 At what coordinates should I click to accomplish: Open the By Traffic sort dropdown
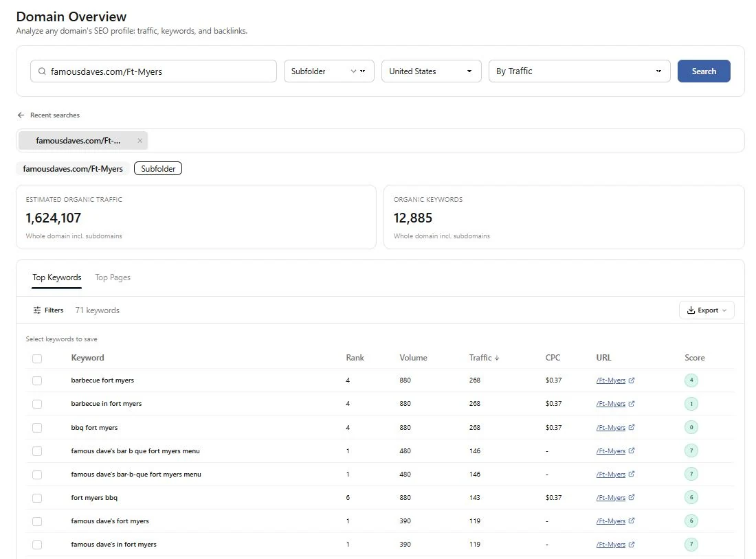coord(579,71)
